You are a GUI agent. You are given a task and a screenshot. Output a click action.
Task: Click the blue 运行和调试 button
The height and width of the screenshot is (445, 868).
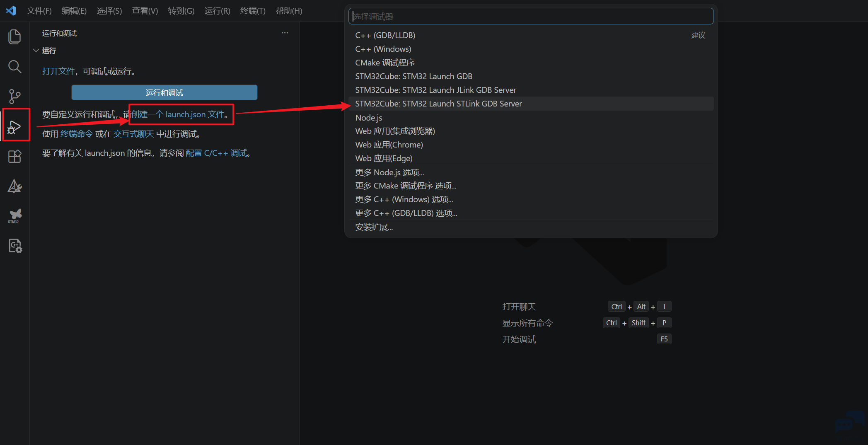(x=164, y=92)
